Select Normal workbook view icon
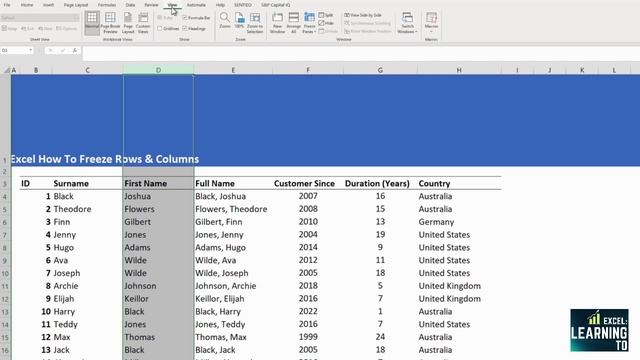The width and height of the screenshot is (640, 360). pos(92,23)
